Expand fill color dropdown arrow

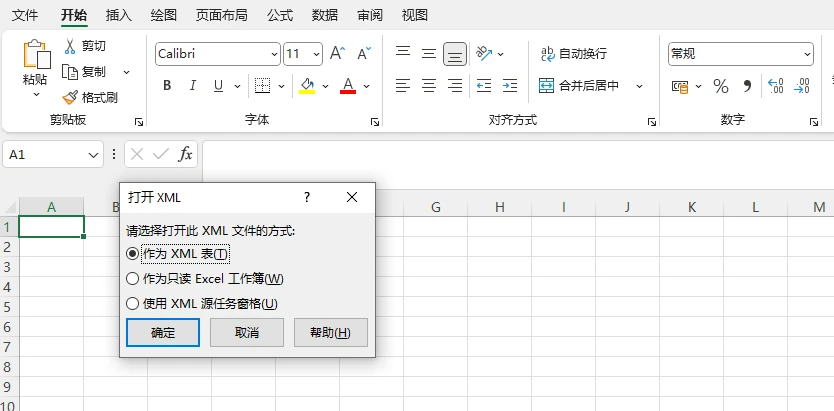pos(326,86)
